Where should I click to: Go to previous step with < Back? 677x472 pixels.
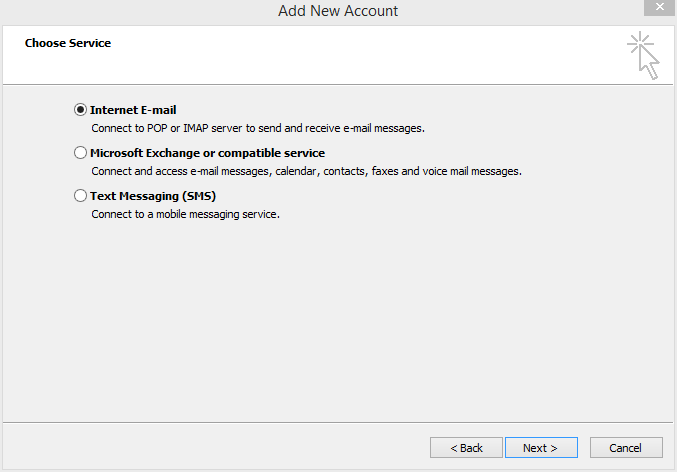click(x=466, y=447)
